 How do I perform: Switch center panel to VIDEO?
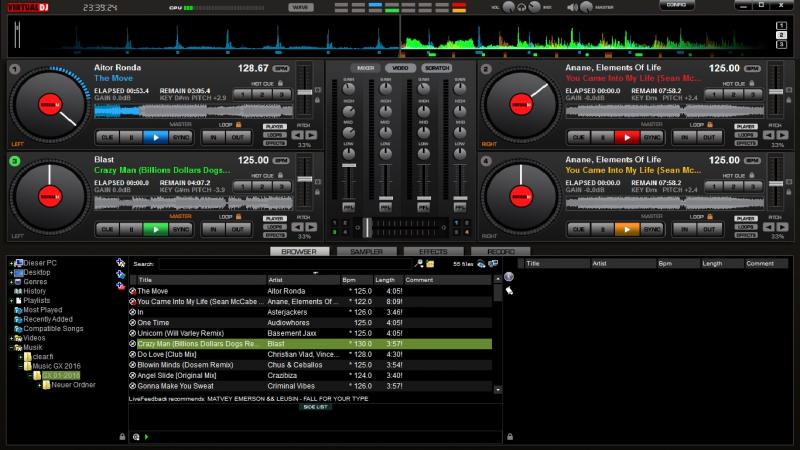pos(401,68)
